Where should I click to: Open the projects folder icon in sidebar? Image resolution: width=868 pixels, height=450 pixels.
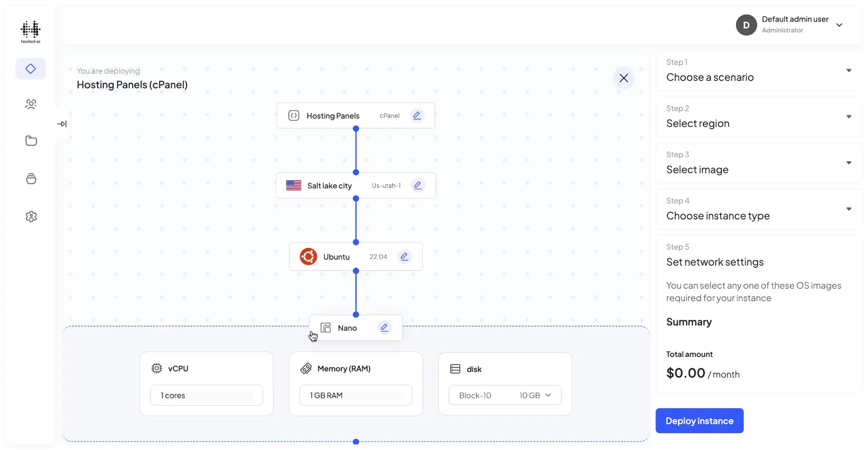[30, 141]
